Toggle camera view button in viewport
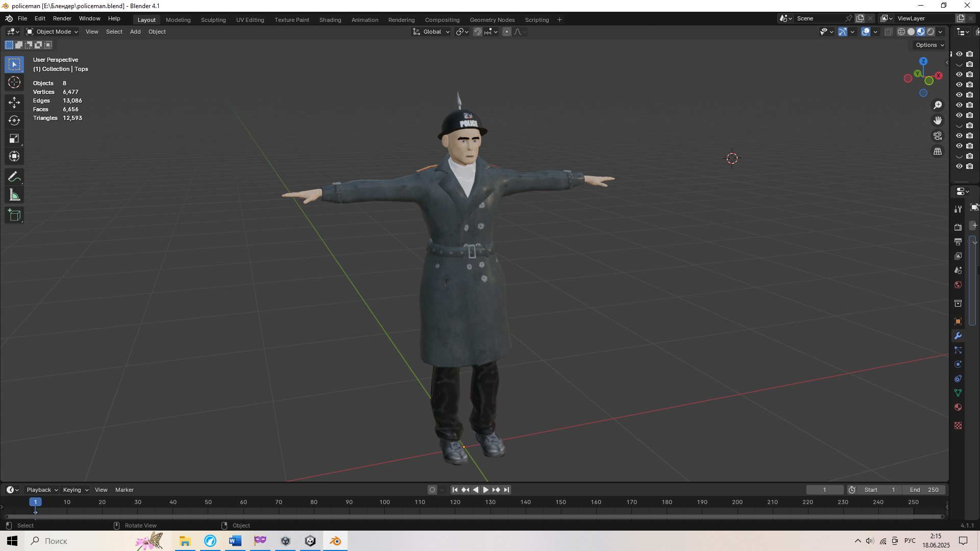 pos(938,136)
